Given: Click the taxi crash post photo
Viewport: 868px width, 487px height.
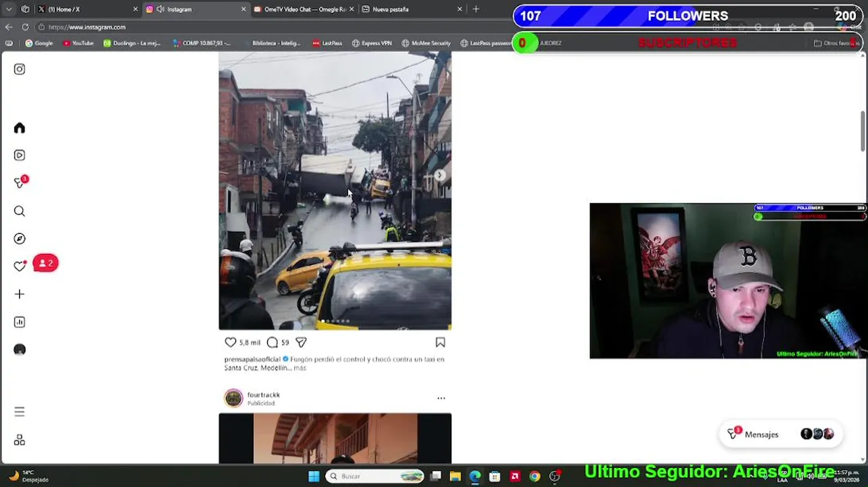Looking at the screenshot, I should (335, 191).
